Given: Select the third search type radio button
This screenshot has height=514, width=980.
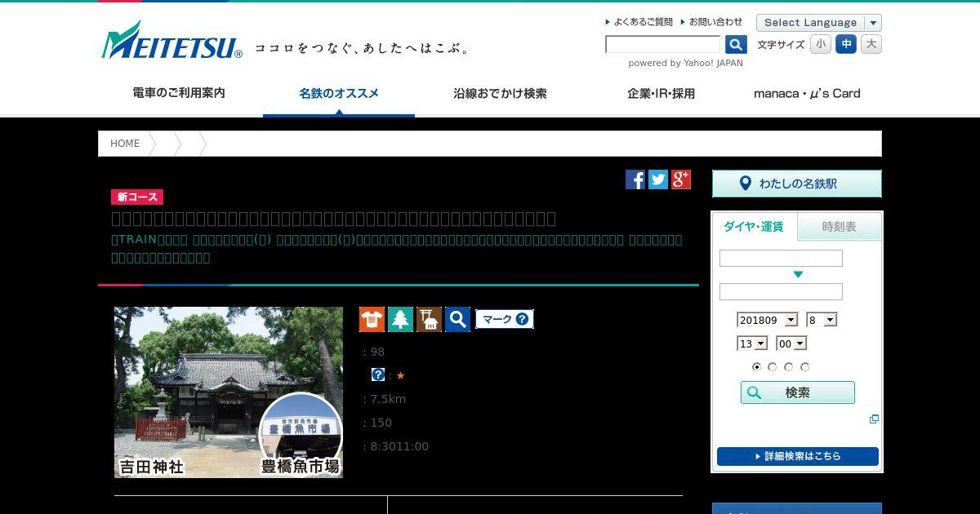Looking at the screenshot, I should 789,367.
